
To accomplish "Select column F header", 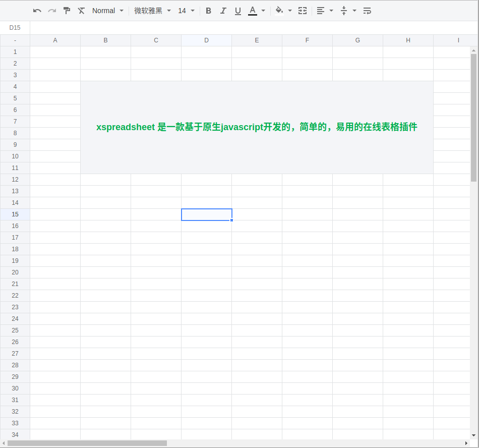I will coord(308,40).
